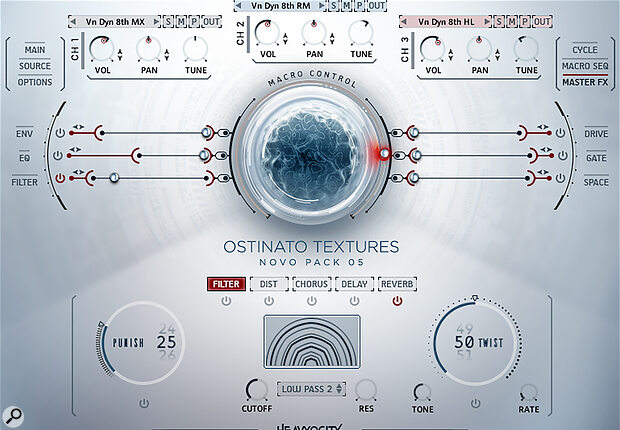The image size is (620, 430).
Task: Click the central Macro Control orb
Action: click(x=310, y=153)
